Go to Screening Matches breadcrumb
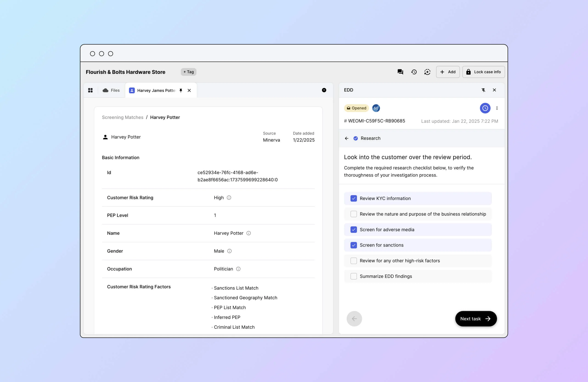Screen dimensions: 588x382 (123, 117)
